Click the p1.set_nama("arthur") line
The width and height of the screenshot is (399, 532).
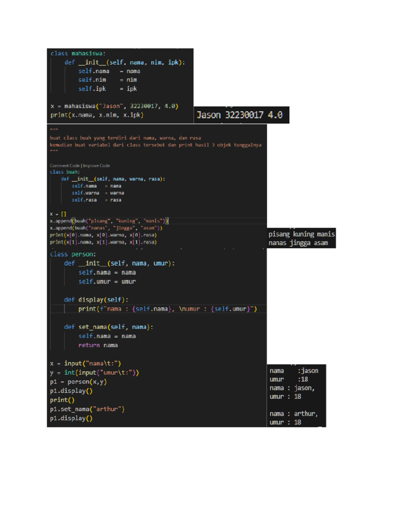point(87,409)
